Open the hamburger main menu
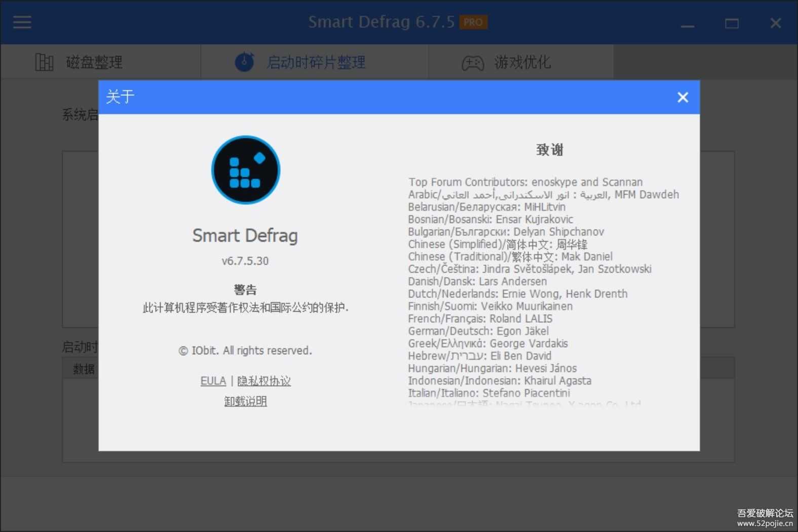 tap(22, 22)
